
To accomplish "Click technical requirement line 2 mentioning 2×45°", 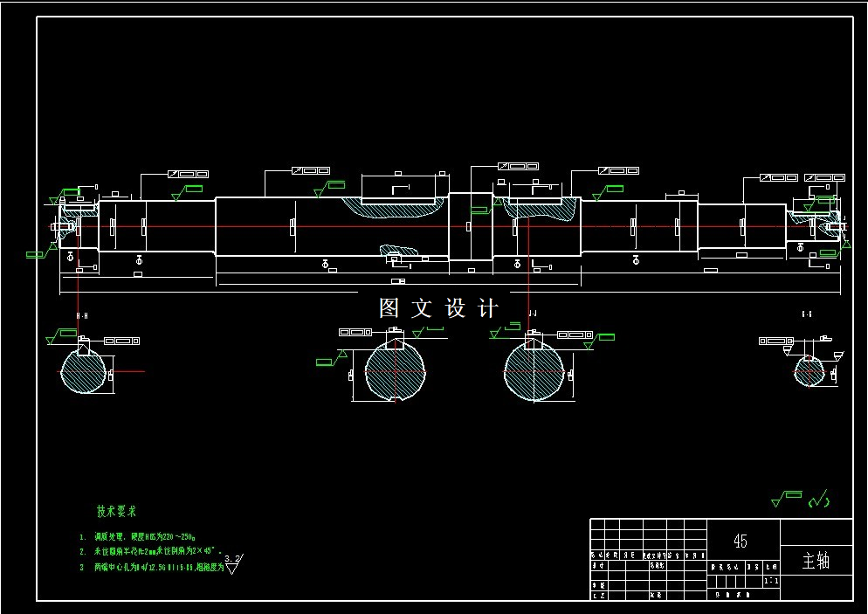I will [150, 551].
